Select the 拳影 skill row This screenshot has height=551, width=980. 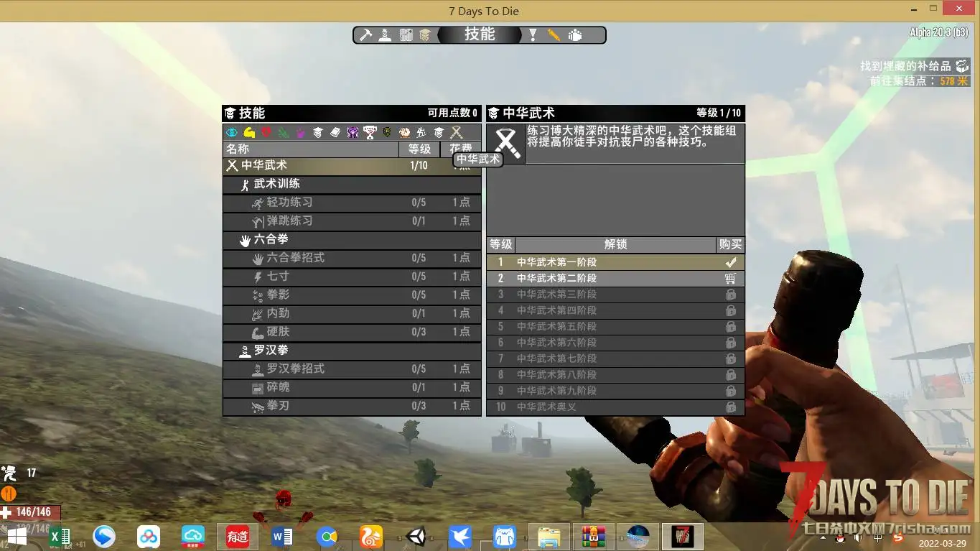352,295
